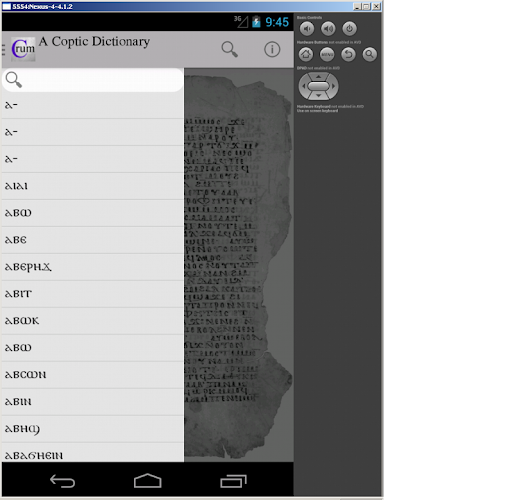Click the DPAD center button
This screenshot has height=500, width=513.
[318, 86]
